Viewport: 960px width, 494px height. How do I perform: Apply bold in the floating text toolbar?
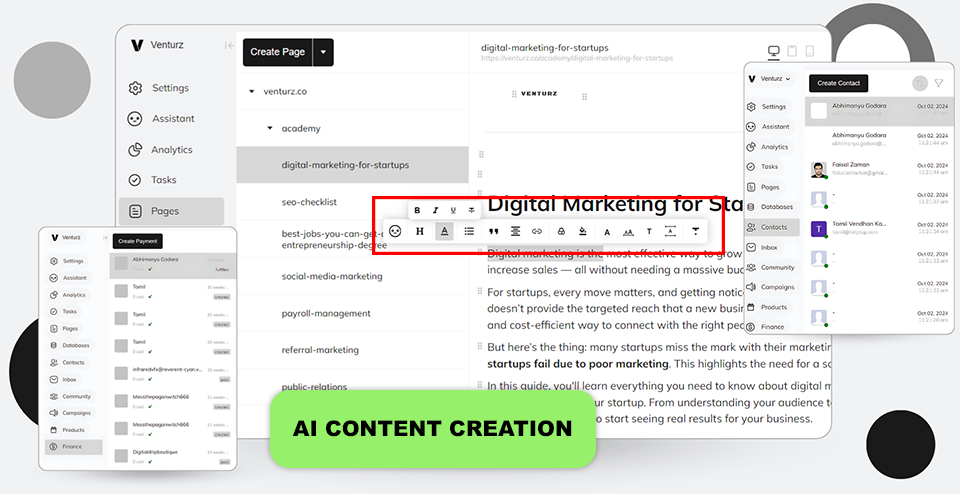417,210
